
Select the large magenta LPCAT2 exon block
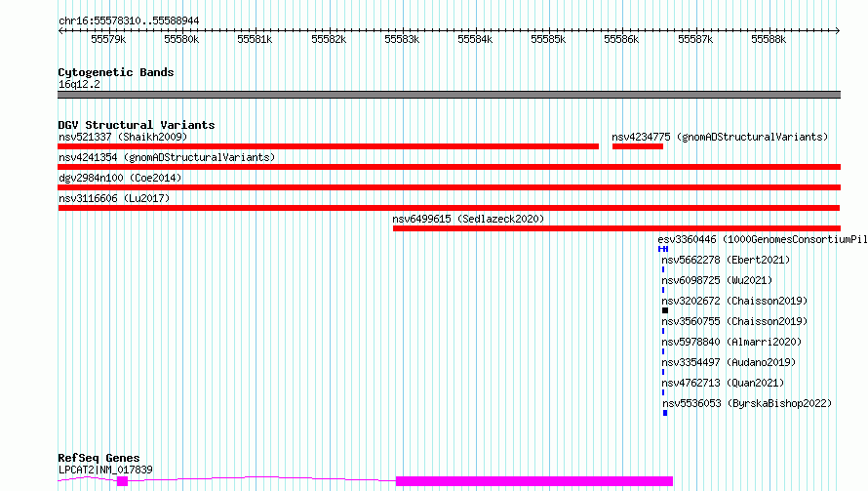click(534, 481)
